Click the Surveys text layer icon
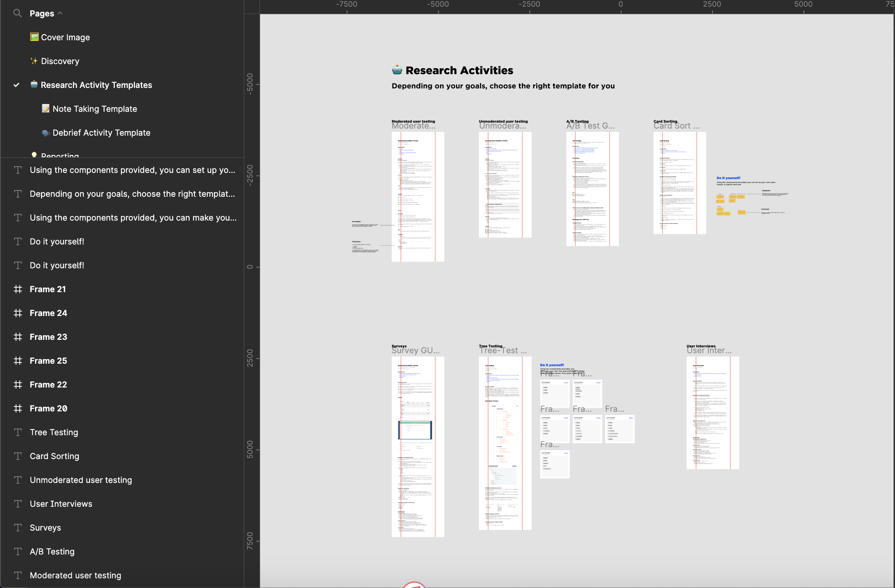Screen dimensions: 895x588 tap(18, 528)
